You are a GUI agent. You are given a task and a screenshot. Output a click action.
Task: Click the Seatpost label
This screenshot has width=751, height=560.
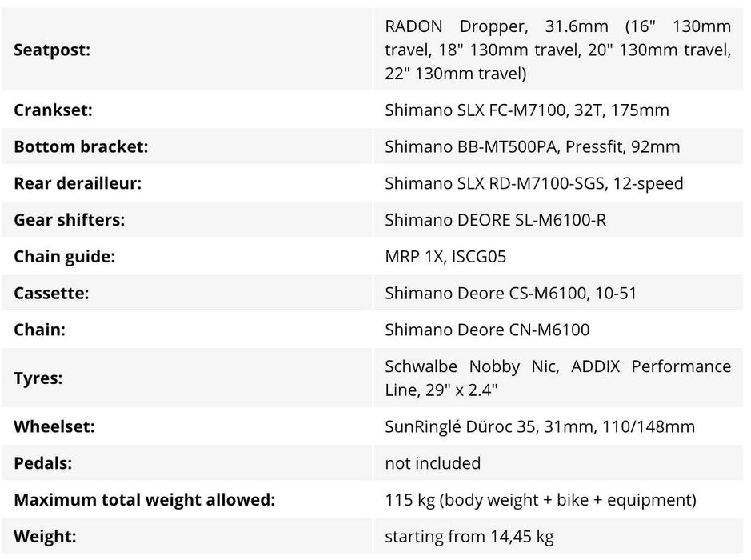click(x=52, y=50)
